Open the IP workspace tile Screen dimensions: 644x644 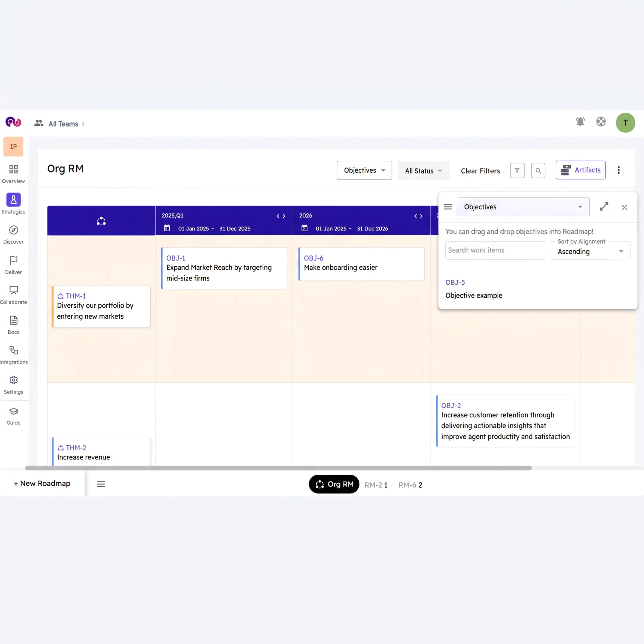point(13,147)
